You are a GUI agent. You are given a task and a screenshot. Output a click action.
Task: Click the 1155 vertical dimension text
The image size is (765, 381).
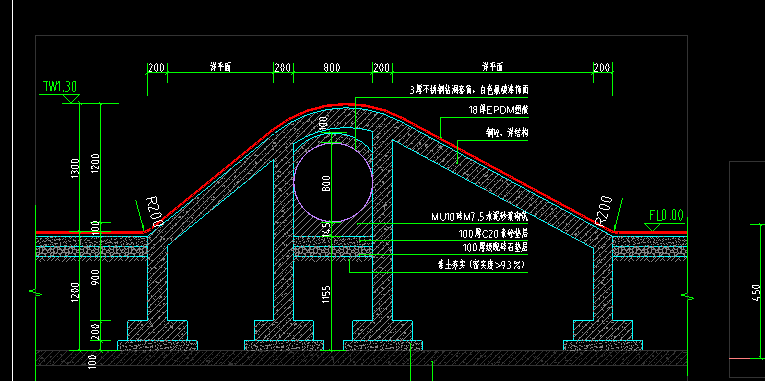tap(326, 295)
